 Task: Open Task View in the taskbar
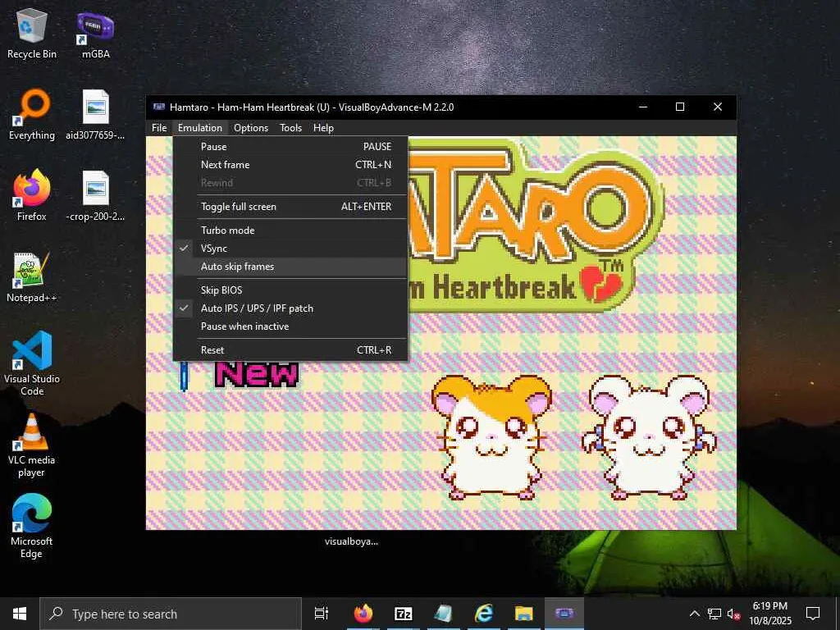point(322,614)
